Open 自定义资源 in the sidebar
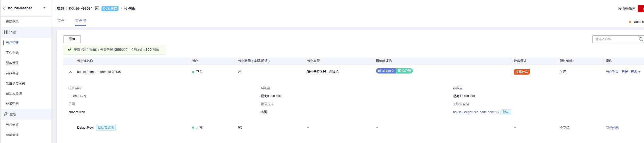The height and width of the screenshot is (143, 644). [14, 93]
